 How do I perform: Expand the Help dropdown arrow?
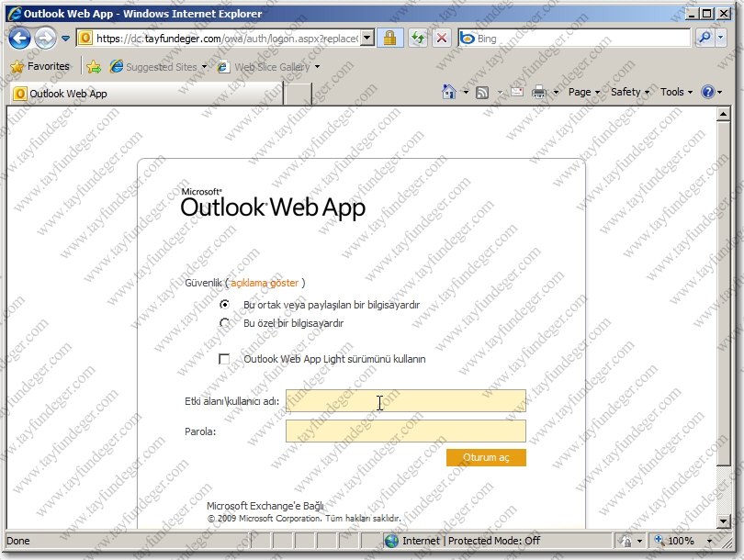coord(720,92)
